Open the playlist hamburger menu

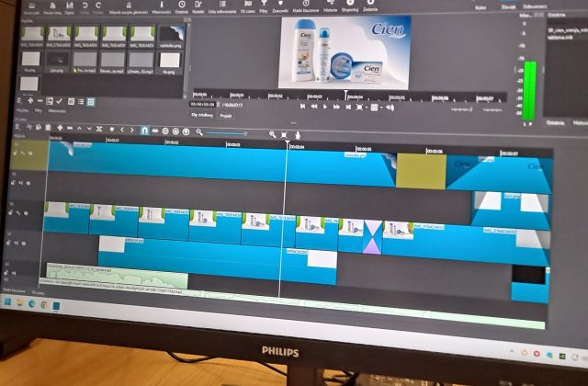19,101
